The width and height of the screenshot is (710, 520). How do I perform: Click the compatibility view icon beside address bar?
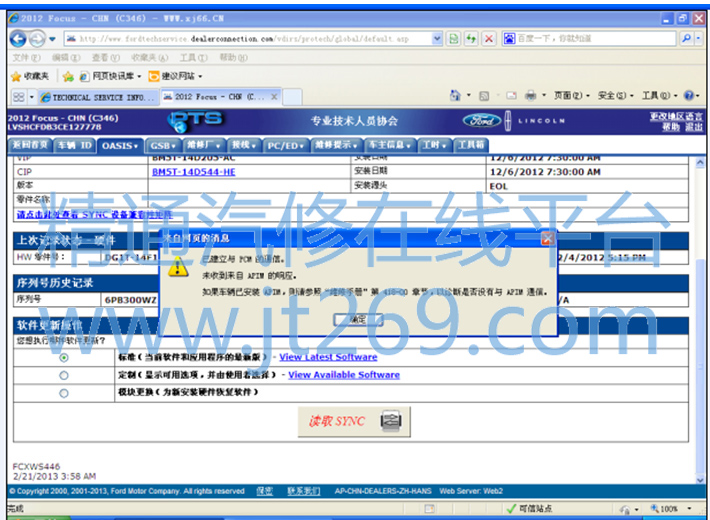(x=453, y=39)
